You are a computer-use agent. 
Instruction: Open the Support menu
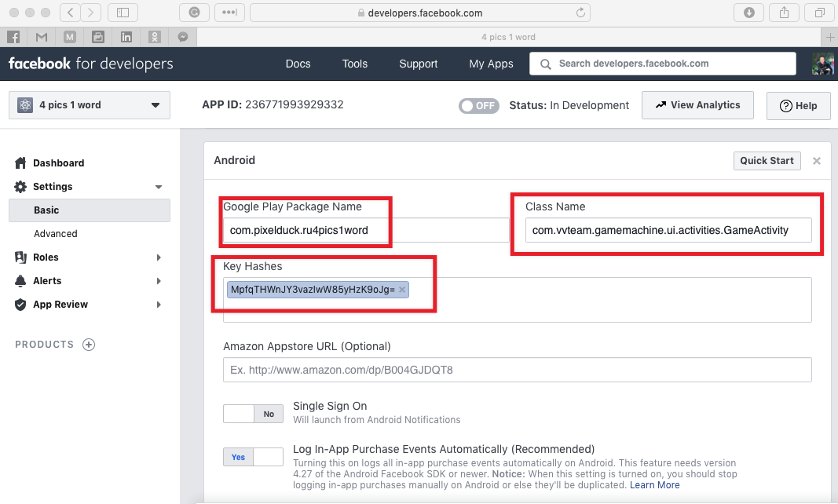pyautogui.click(x=419, y=64)
